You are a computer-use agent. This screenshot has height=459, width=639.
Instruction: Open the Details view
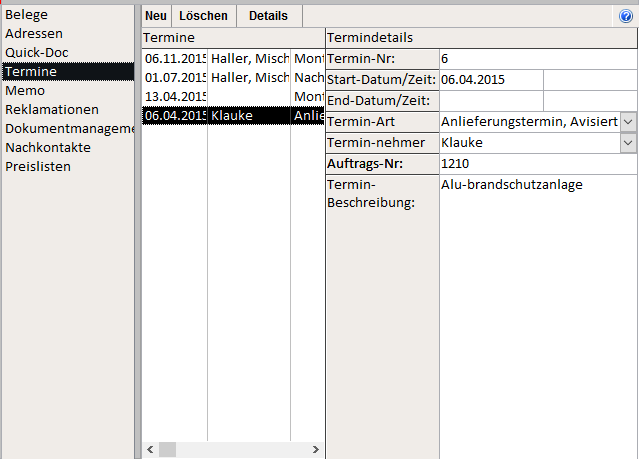click(268, 16)
